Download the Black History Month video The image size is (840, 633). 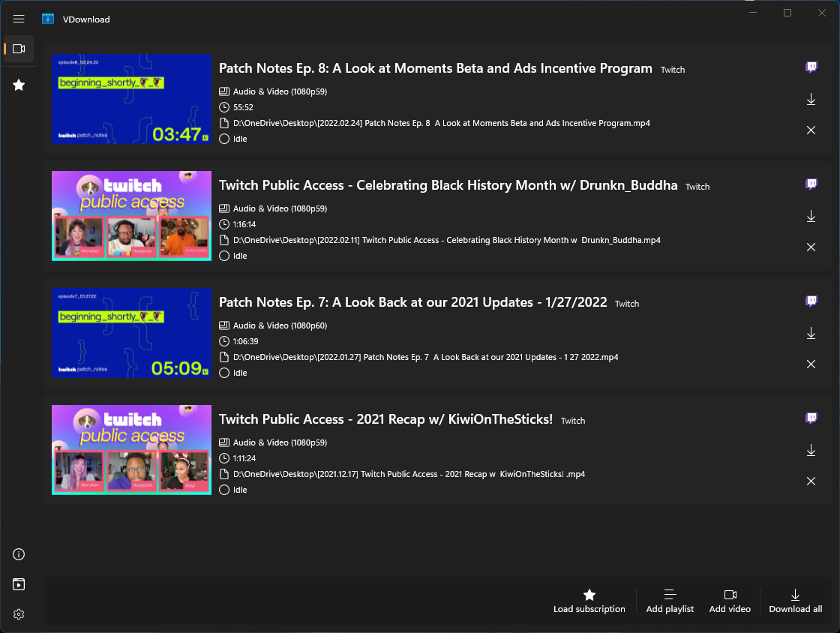click(x=811, y=216)
